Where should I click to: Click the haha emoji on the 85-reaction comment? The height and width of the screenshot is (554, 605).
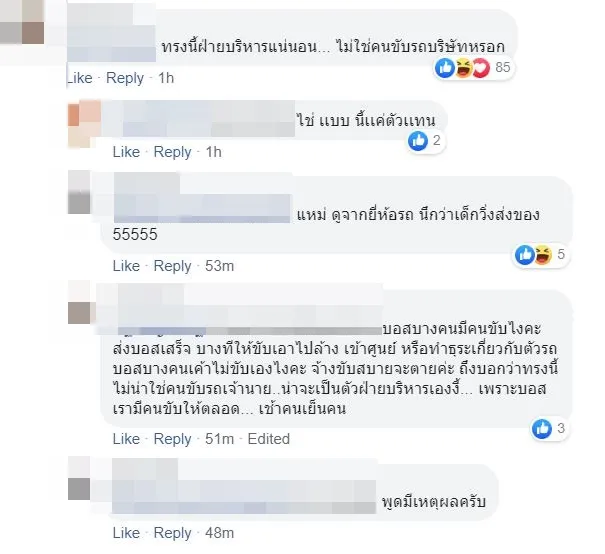pos(463,68)
